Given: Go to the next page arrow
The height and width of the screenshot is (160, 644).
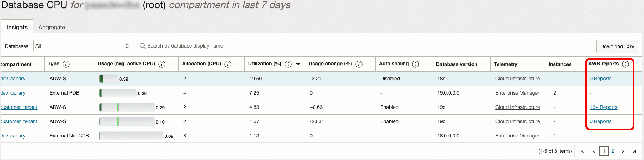Looking at the screenshot, I should coord(623,151).
